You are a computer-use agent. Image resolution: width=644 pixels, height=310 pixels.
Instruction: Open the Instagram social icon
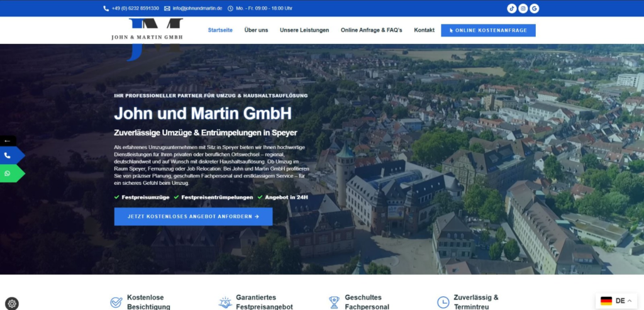click(x=523, y=8)
